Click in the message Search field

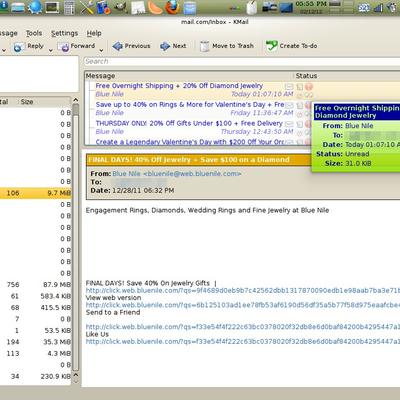pos(242,61)
